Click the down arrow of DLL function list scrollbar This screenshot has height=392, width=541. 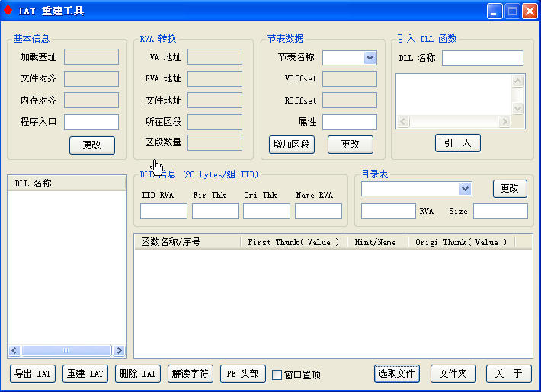coord(518,109)
